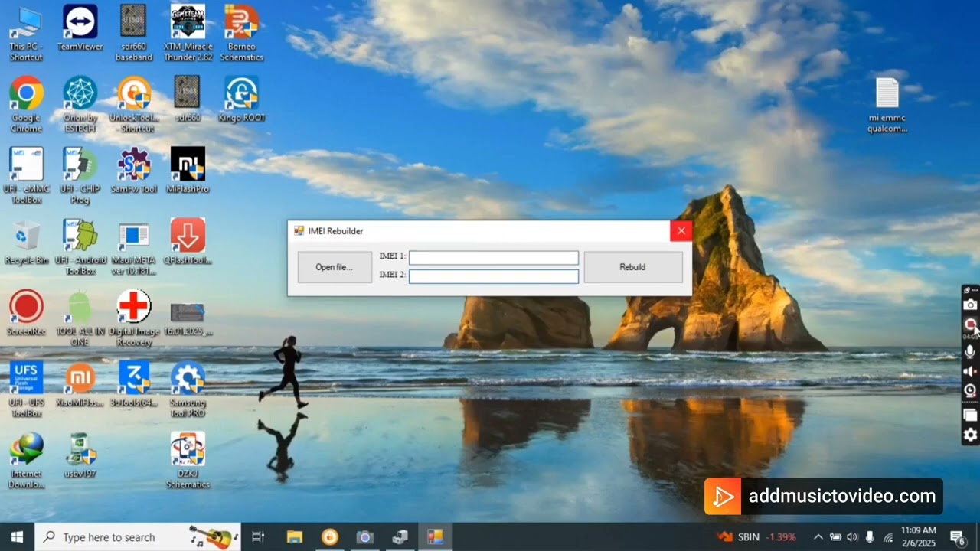Screen dimensions: 980x551
Task: Toggle system audio speaker in recorder sidebar
Action: coord(970,371)
